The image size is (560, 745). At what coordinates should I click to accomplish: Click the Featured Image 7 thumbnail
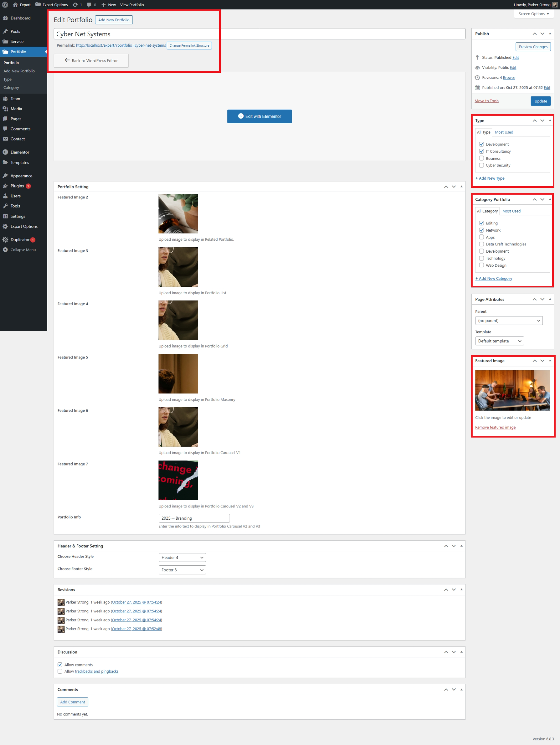pos(178,480)
